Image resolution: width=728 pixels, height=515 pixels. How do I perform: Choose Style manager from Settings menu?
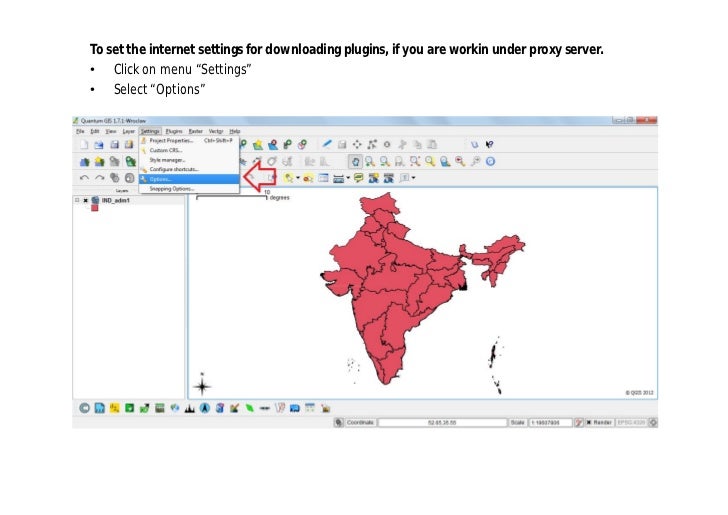point(189,160)
